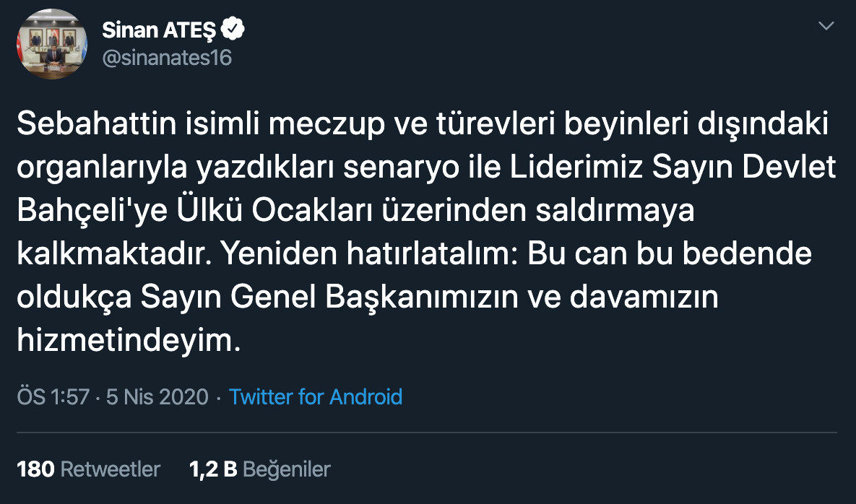856x504 pixels.
Task: Click the like count 1,2 B
Action: (213, 469)
